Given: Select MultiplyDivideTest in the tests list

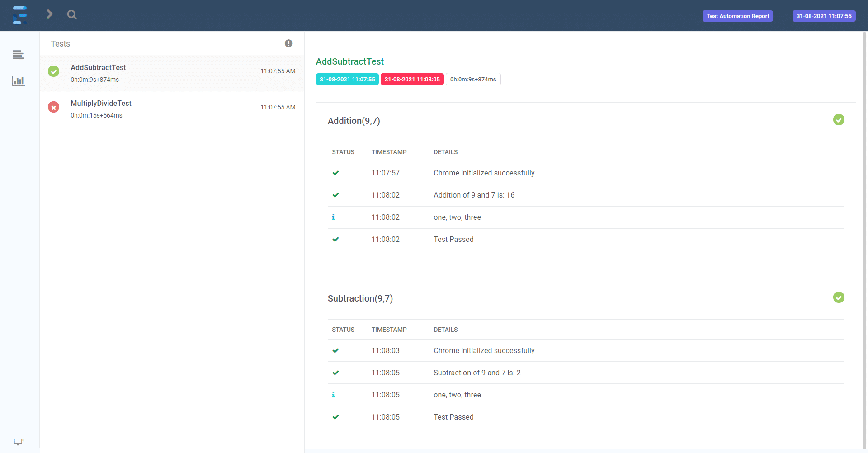Looking at the screenshot, I should [101, 104].
